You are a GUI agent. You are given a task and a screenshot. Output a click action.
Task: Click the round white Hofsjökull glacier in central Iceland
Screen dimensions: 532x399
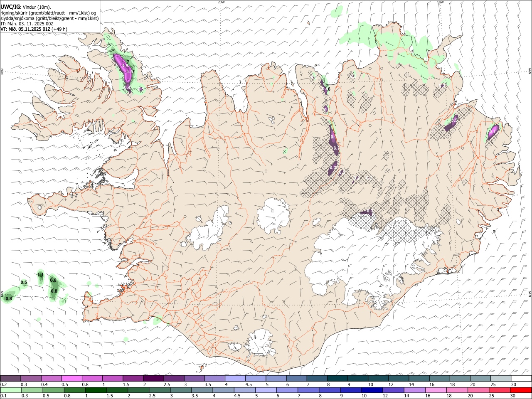point(273,215)
